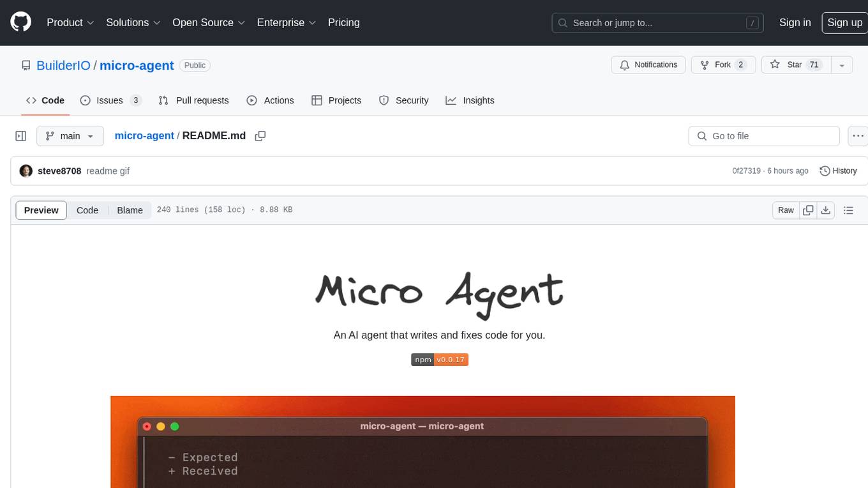The height and width of the screenshot is (488, 868).
Task: Focus the Go to file field
Action: click(x=764, y=136)
